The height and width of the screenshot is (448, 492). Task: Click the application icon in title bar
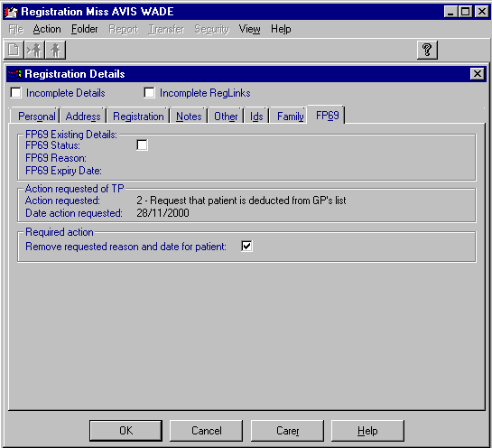pos(12,12)
